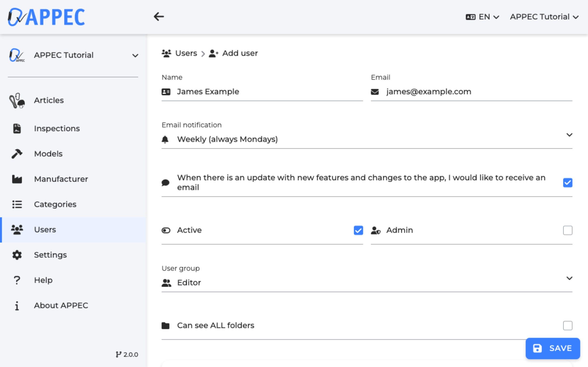Click the Articles climbing gear icon
Image resolution: width=588 pixels, height=367 pixels.
tap(17, 101)
